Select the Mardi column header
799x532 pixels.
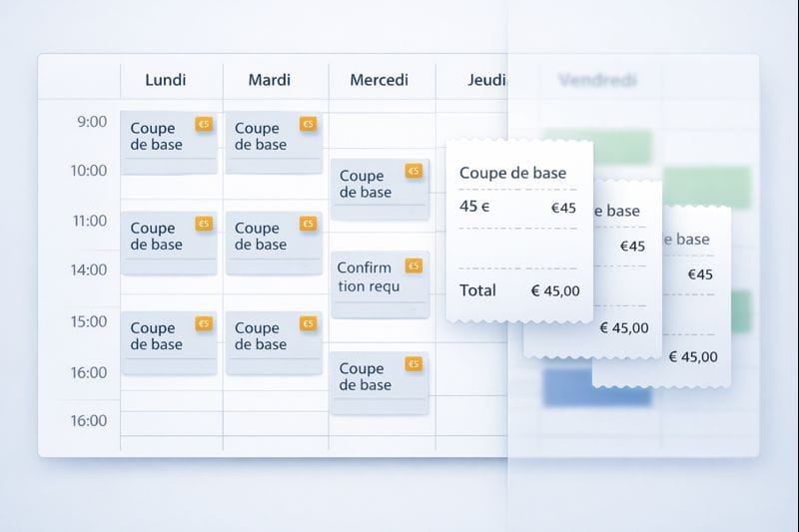pos(269,80)
